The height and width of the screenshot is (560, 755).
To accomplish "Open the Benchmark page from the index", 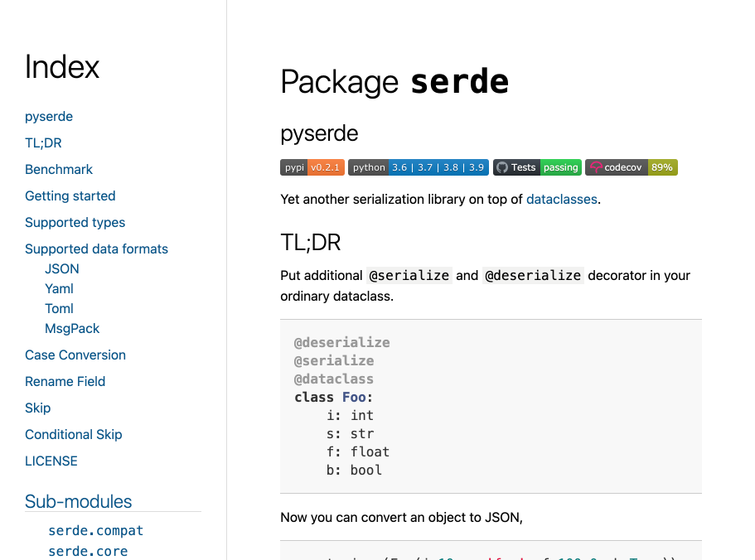I will pos(59,169).
